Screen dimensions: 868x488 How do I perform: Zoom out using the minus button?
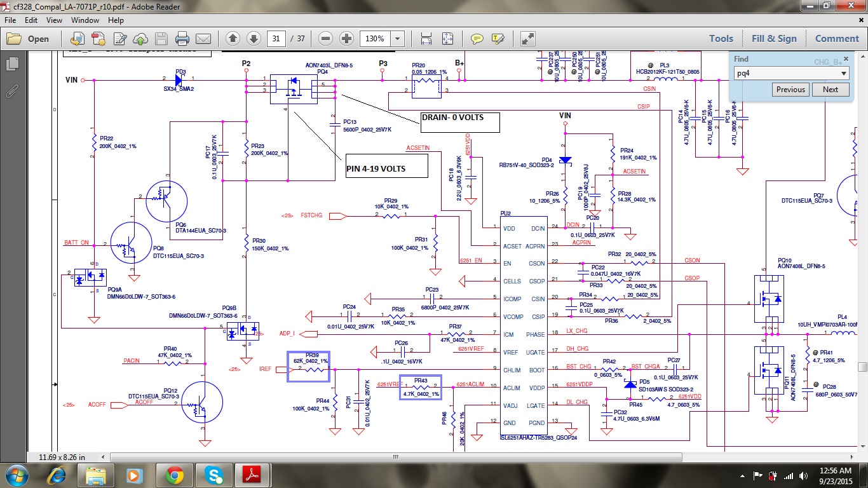[325, 39]
